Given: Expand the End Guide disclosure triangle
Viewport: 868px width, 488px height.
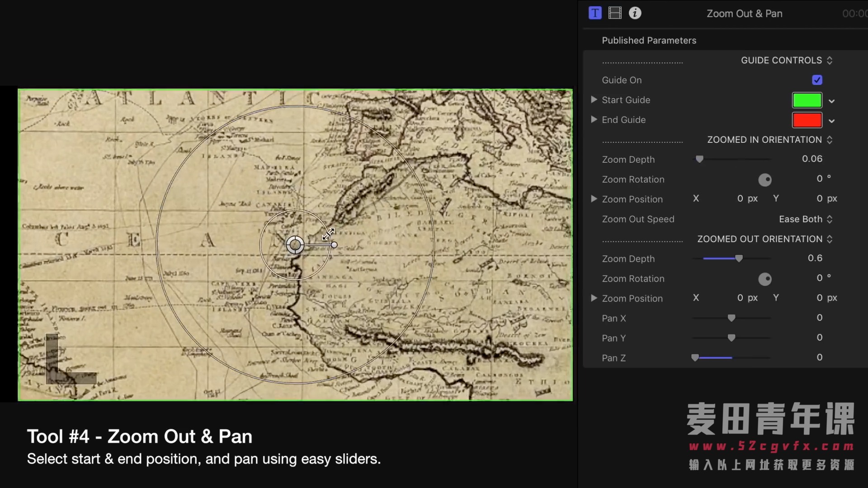Looking at the screenshot, I should (x=594, y=120).
